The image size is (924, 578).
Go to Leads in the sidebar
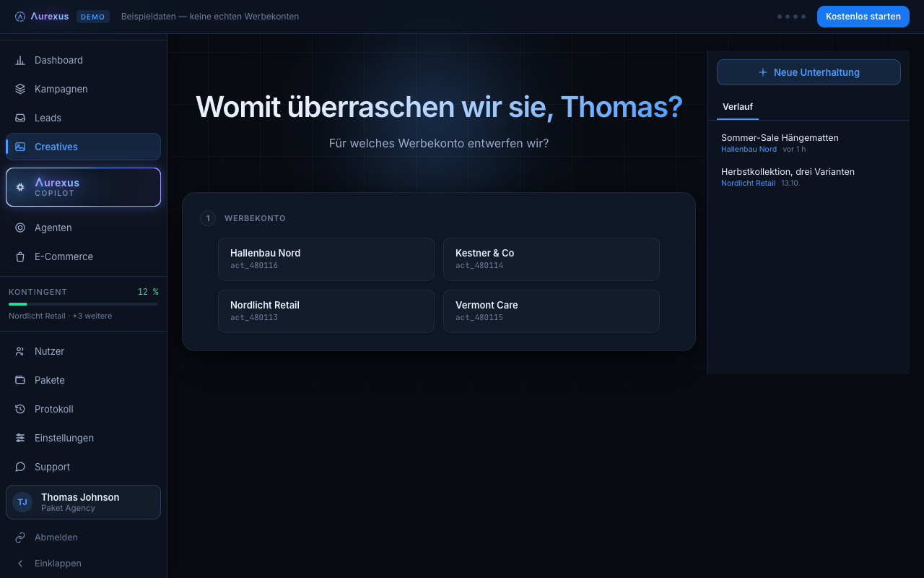(x=83, y=118)
